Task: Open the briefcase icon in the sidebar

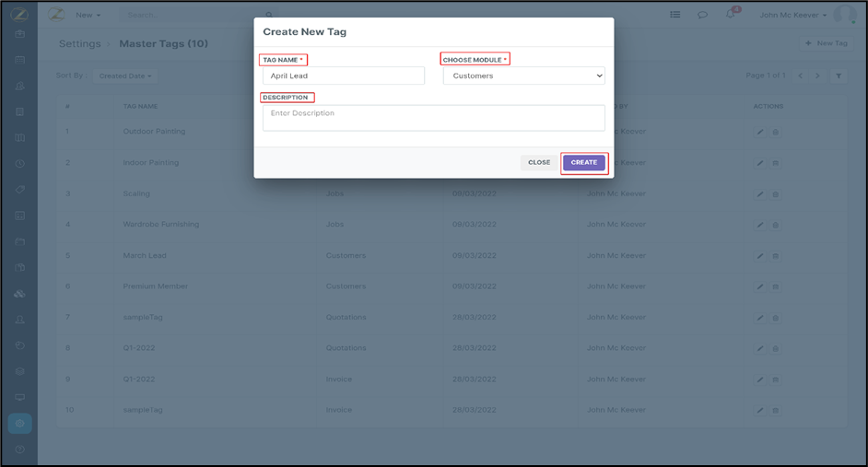Action: point(20,34)
